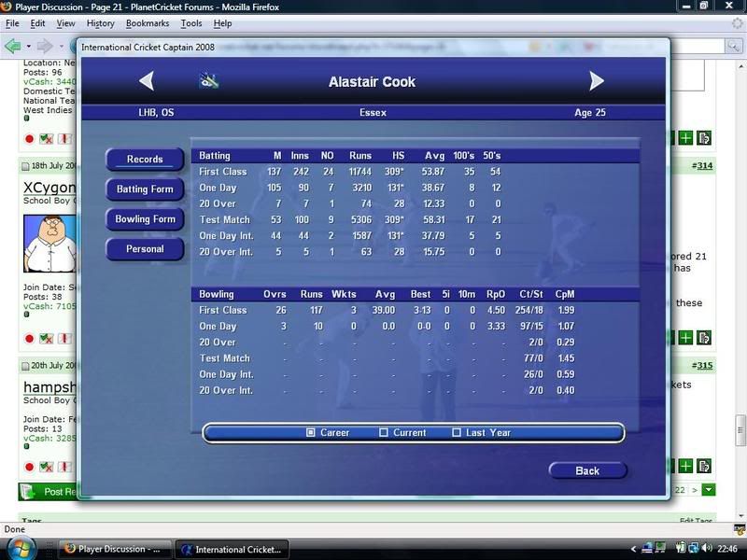Switch to International Cricket taskbar window

click(233, 549)
